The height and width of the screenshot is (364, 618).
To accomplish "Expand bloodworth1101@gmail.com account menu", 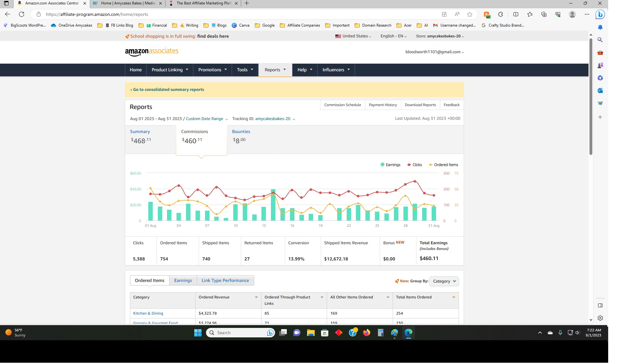I will (x=435, y=52).
